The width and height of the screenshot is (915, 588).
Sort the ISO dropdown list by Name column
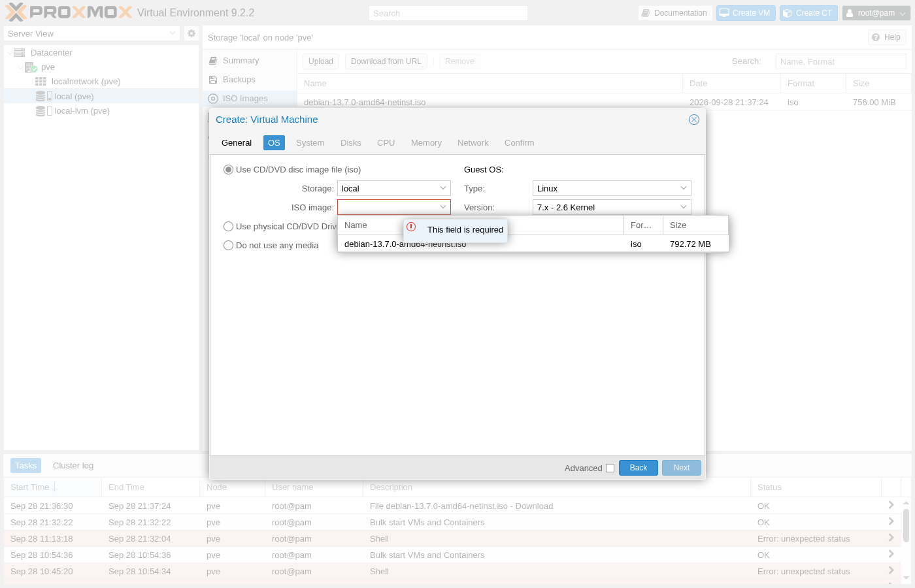click(x=480, y=225)
